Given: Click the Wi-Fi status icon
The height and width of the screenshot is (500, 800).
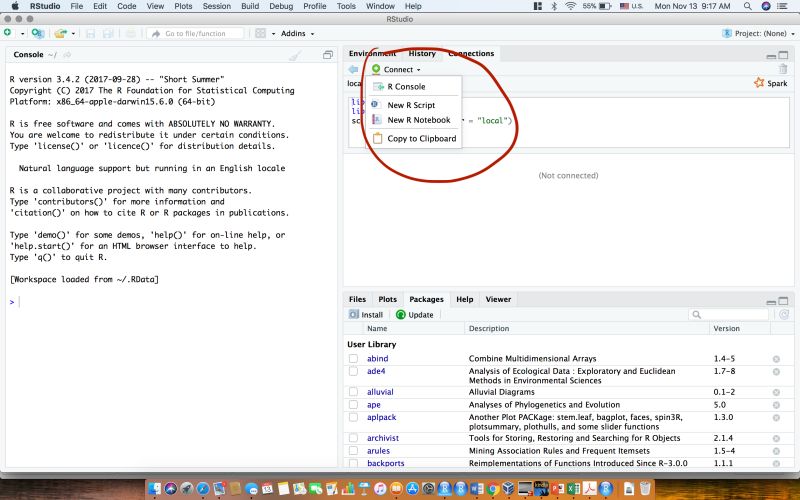Looking at the screenshot, I should 570,6.
